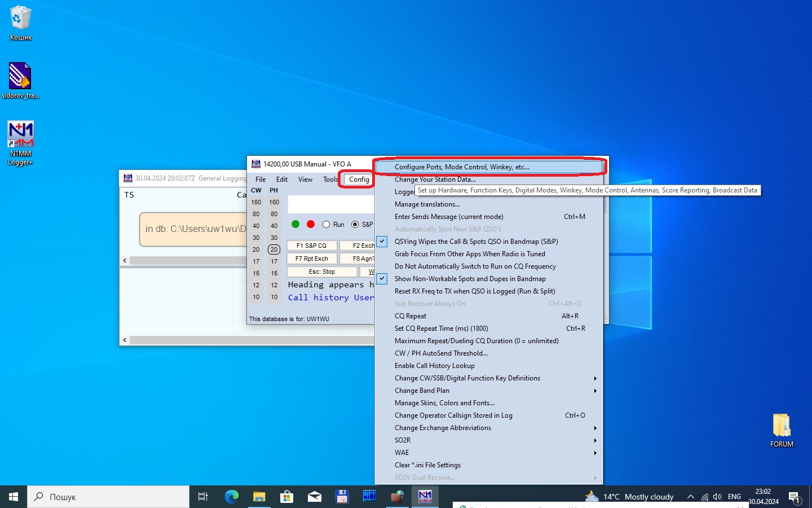Toggle Do Not Automatically Switch to Run
Screen dimensions: 812x508
coord(489,266)
